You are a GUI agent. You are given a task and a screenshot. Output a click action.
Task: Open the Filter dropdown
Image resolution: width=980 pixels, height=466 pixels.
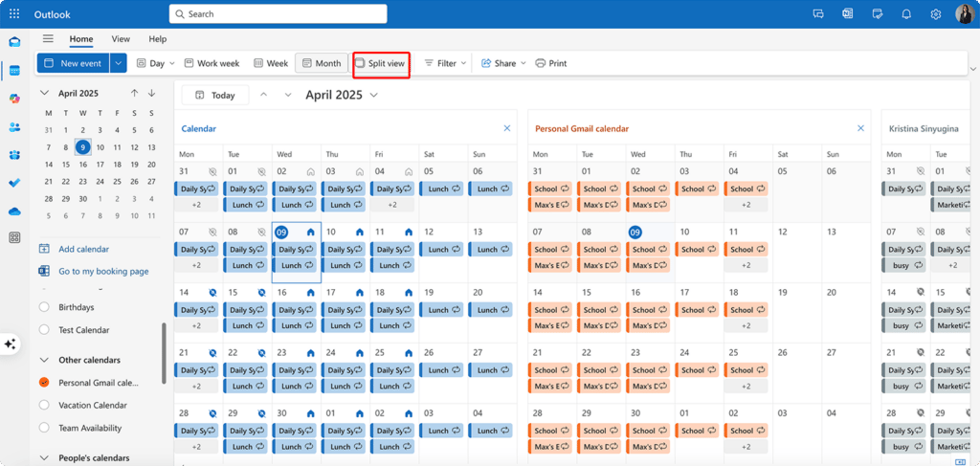(446, 63)
